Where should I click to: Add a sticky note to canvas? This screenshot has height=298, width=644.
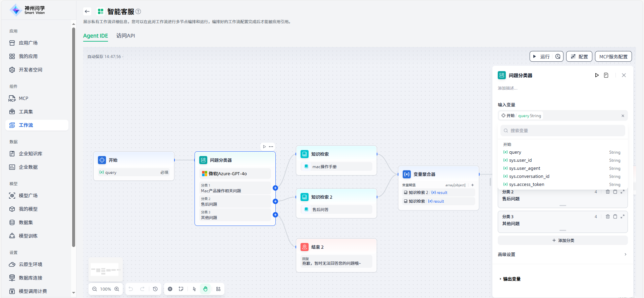[181, 289]
